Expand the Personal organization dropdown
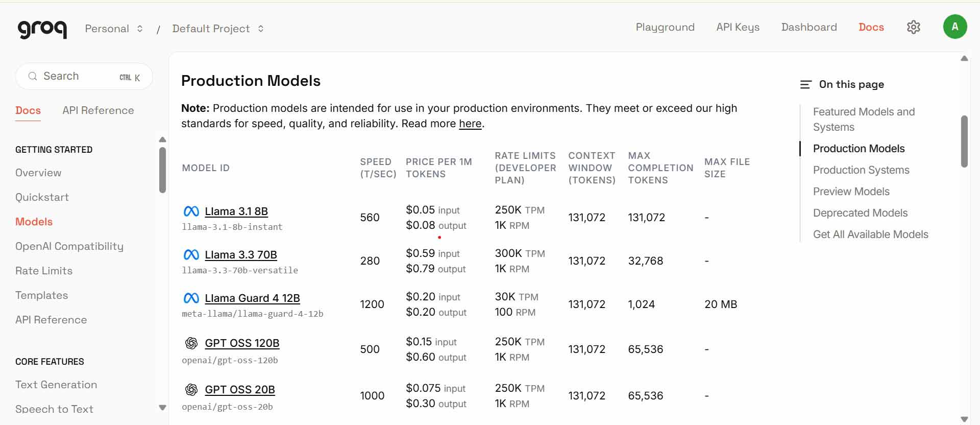 pyautogui.click(x=114, y=29)
